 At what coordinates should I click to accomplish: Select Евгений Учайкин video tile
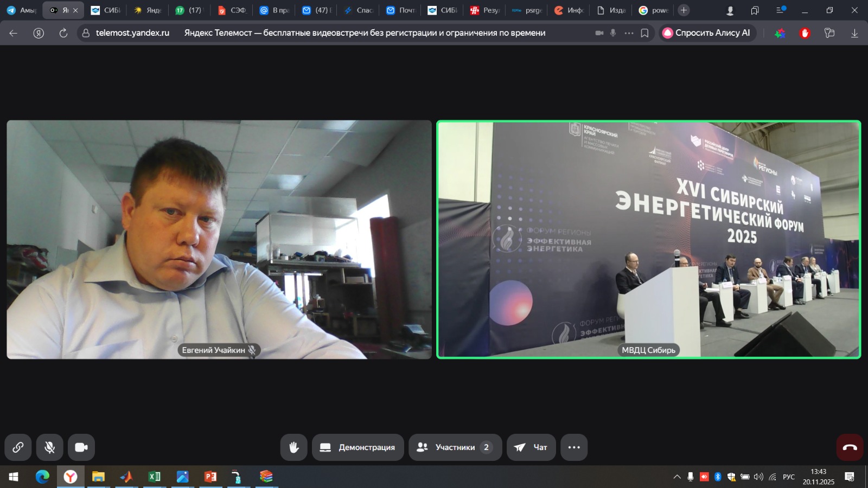click(219, 239)
